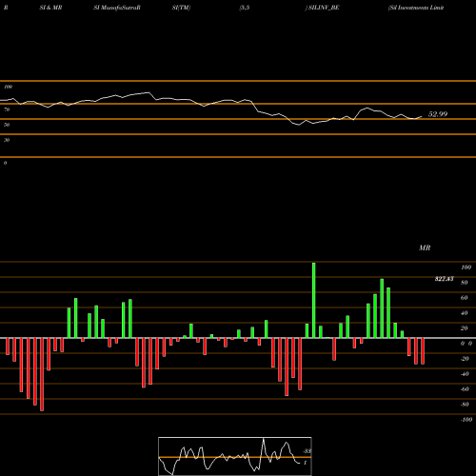Click the RSI value label 52.99

pyautogui.click(x=438, y=114)
